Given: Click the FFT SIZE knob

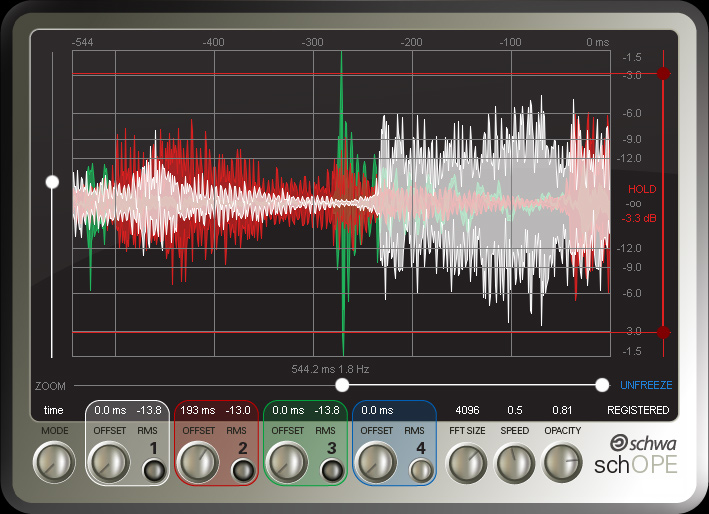Looking at the screenshot, I should tap(467, 463).
